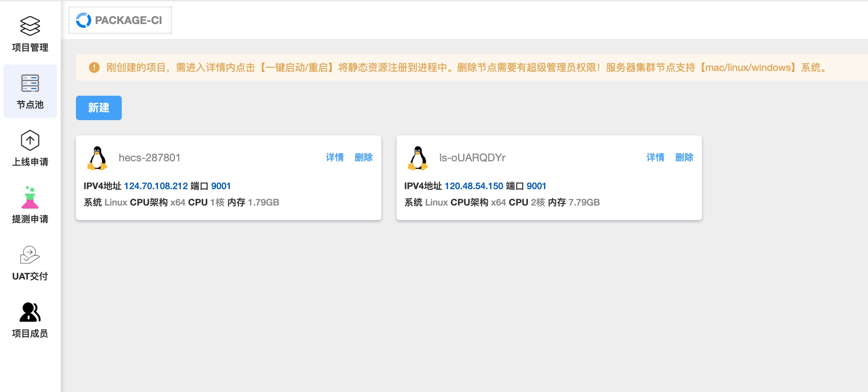The image size is (868, 392).
Task: Open 详情 for node ls-oUARQDYr
Action: [655, 157]
